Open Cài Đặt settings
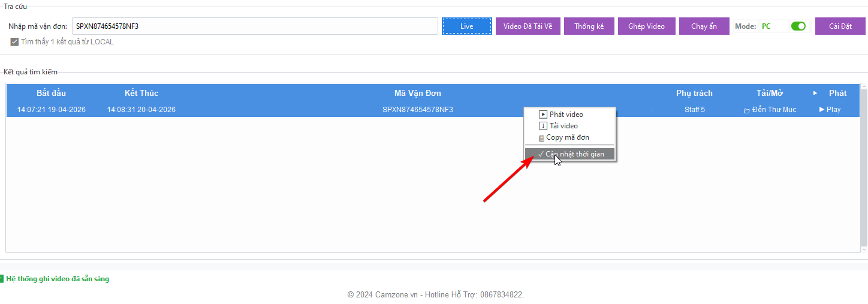The width and height of the screenshot is (868, 304). (840, 26)
